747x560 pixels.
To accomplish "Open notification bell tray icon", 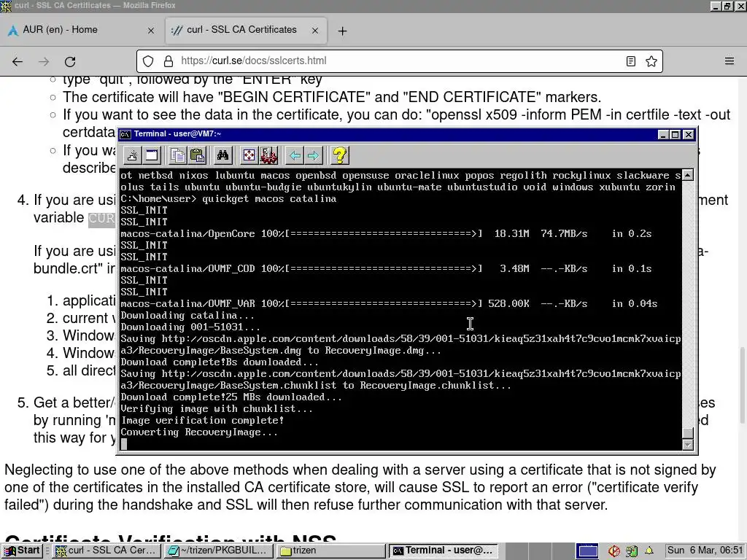I will click(x=649, y=551).
